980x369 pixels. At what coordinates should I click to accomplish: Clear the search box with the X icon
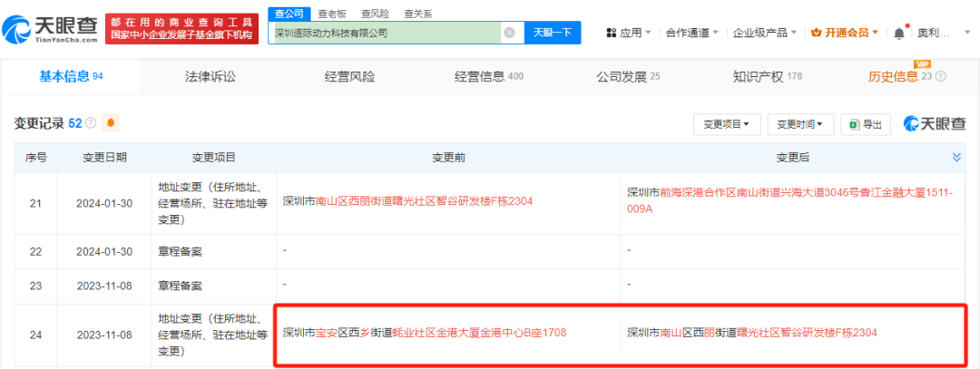[x=509, y=33]
